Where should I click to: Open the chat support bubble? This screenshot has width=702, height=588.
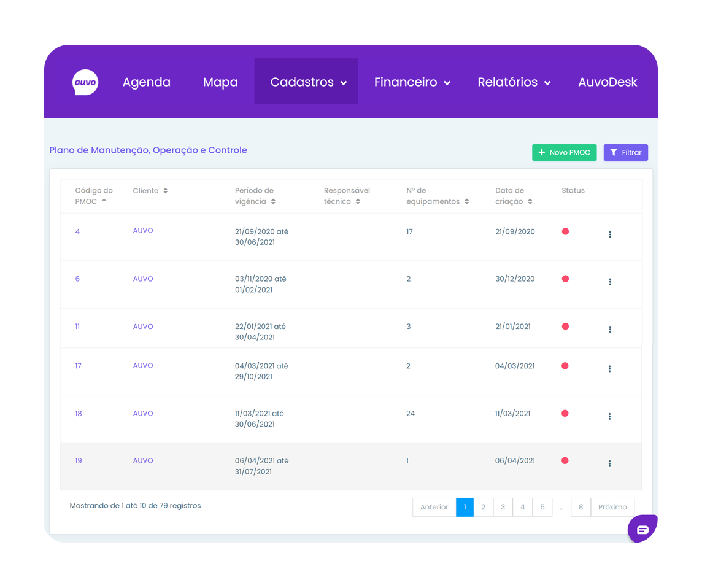642,529
